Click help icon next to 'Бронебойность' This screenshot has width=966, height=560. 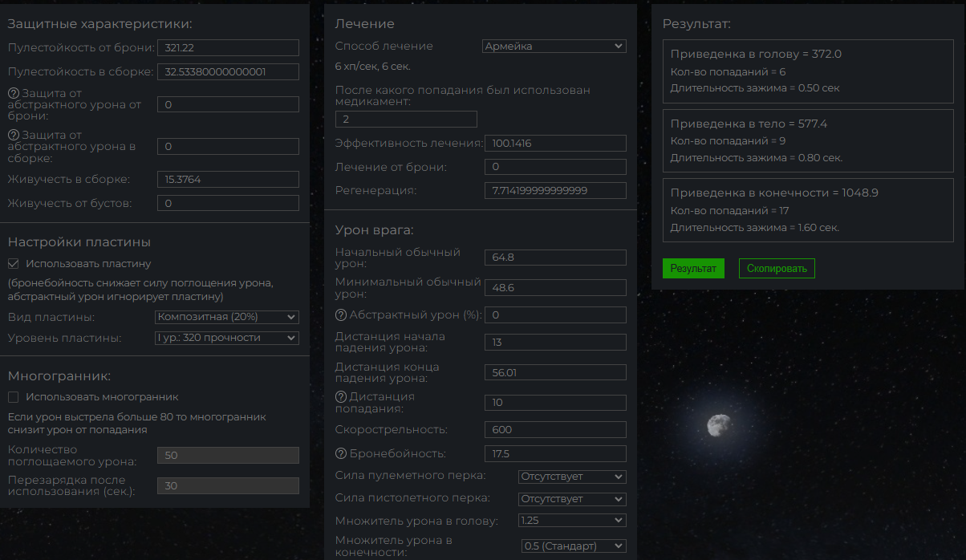[x=341, y=454]
